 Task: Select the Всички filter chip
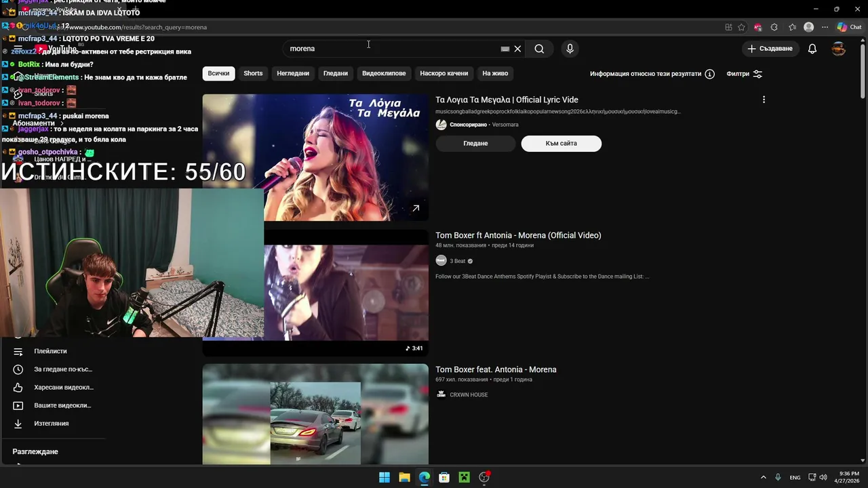[218, 73]
